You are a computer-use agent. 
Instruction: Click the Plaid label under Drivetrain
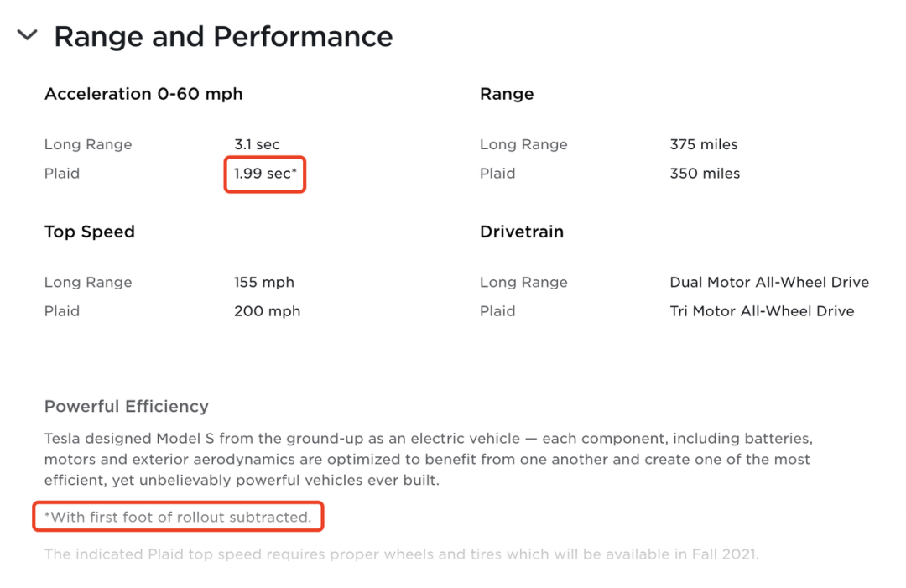pyautogui.click(x=497, y=311)
